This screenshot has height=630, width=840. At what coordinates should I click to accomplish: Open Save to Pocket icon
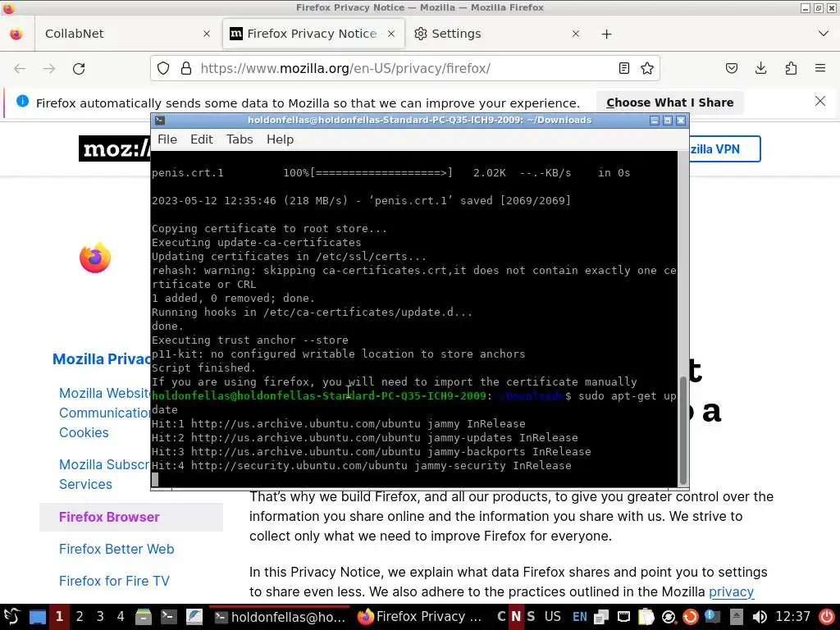(x=731, y=68)
